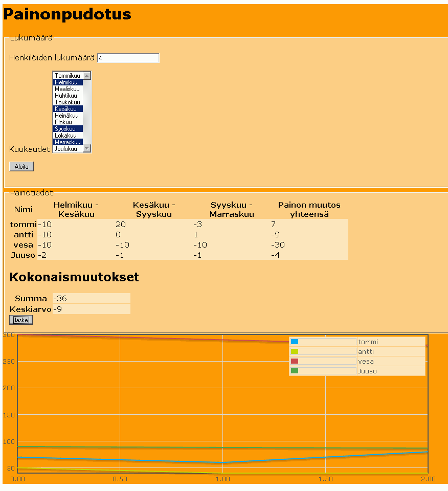448x491 pixels.
Task: Select Maaliskuu in the months list
Action: (68, 89)
